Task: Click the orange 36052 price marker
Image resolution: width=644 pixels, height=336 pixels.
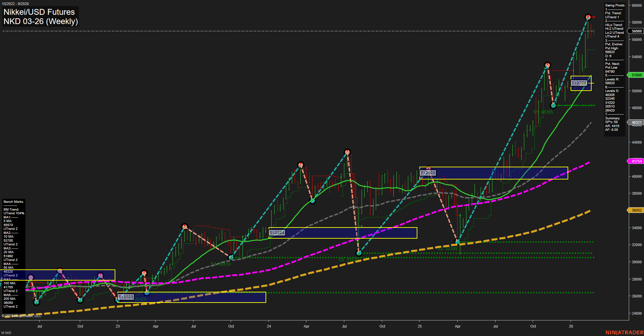Action: pyautogui.click(x=636, y=210)
